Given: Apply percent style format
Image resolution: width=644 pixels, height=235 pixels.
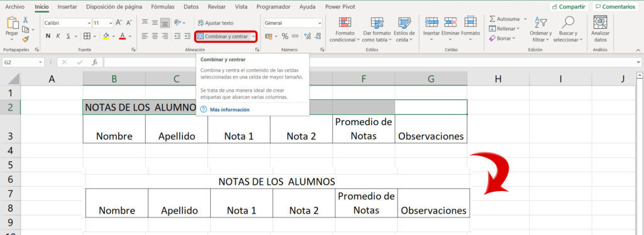Looking at the screenshot, I should pos(285,36).
